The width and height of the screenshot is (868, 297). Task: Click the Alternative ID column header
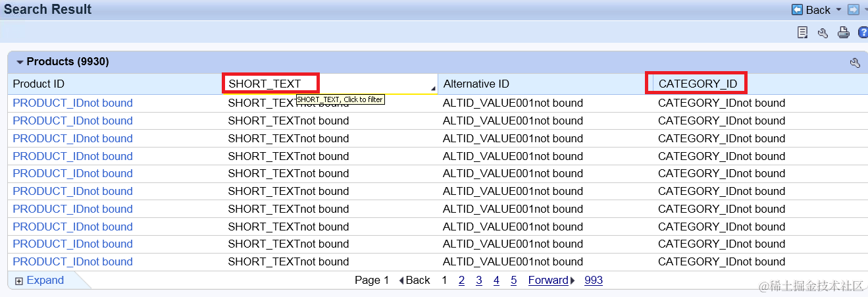pos(476,84)
